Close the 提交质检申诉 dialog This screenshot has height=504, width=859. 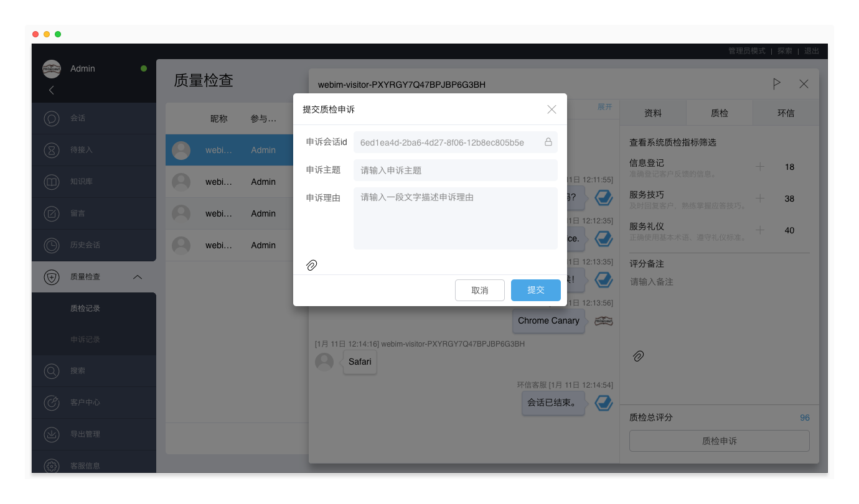(552, 110)
